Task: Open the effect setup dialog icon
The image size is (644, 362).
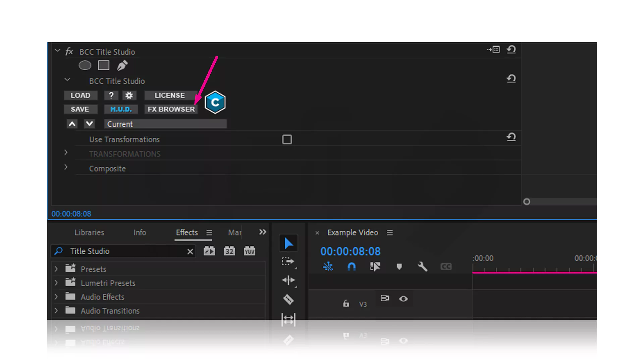Action: point(494,50)
